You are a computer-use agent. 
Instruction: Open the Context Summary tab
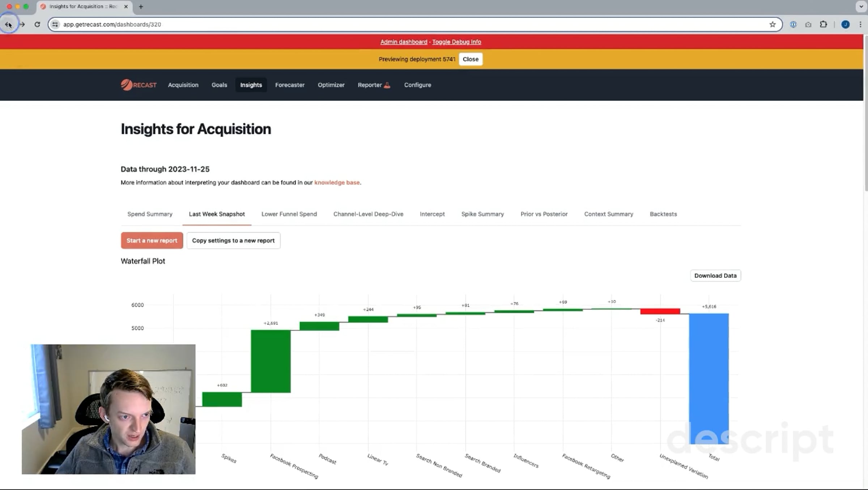[x=609, y=214]
